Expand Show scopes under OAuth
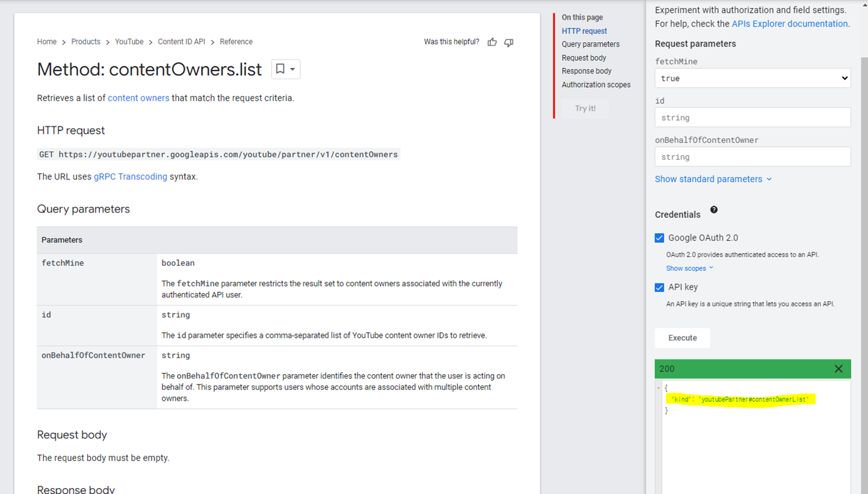 tap(690, 268)
